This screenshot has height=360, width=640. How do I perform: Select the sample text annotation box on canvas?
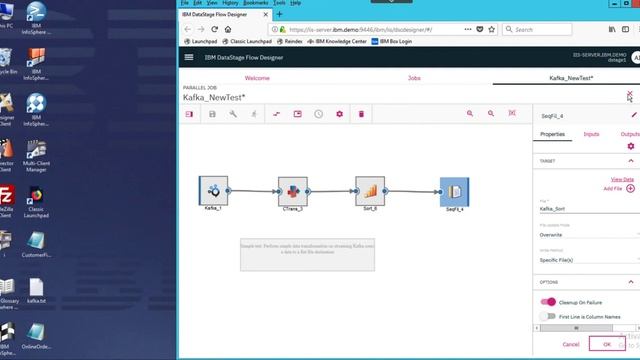click(x=307, y=255)
